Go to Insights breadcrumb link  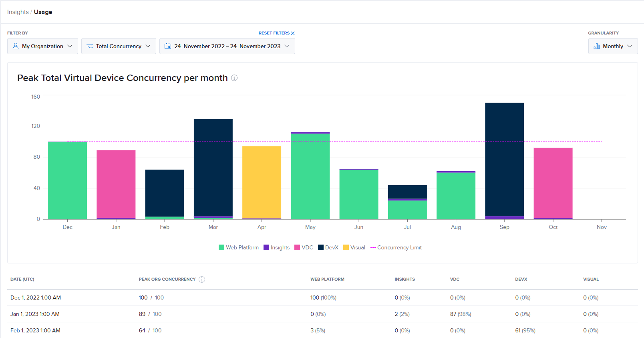(x=18, y=12)
